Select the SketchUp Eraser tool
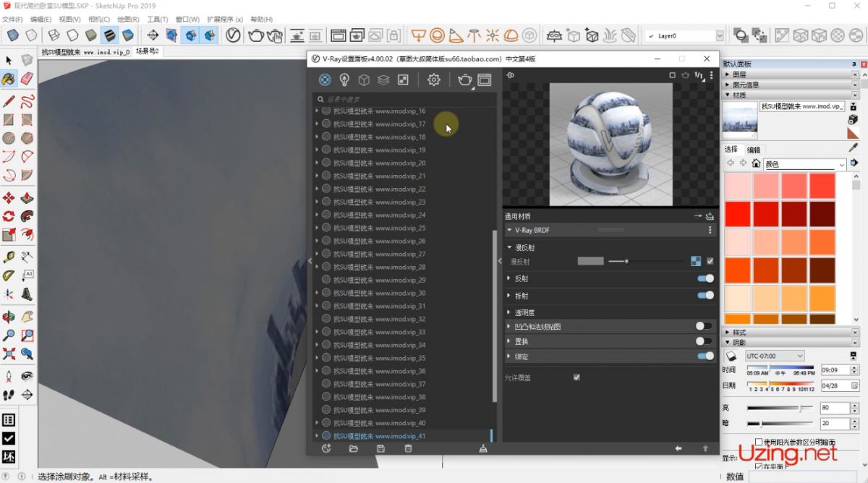The image size is (868, 483). click(x=27, y=78)
